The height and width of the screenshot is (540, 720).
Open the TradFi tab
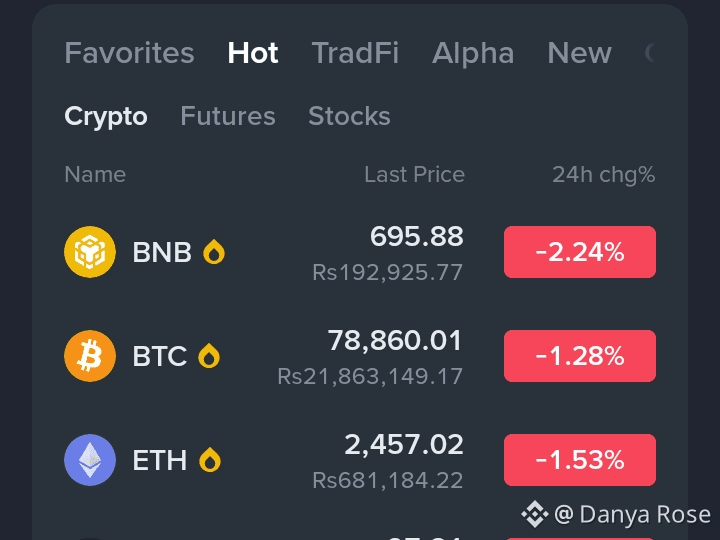pyautogui.click(x=355, y=53)
